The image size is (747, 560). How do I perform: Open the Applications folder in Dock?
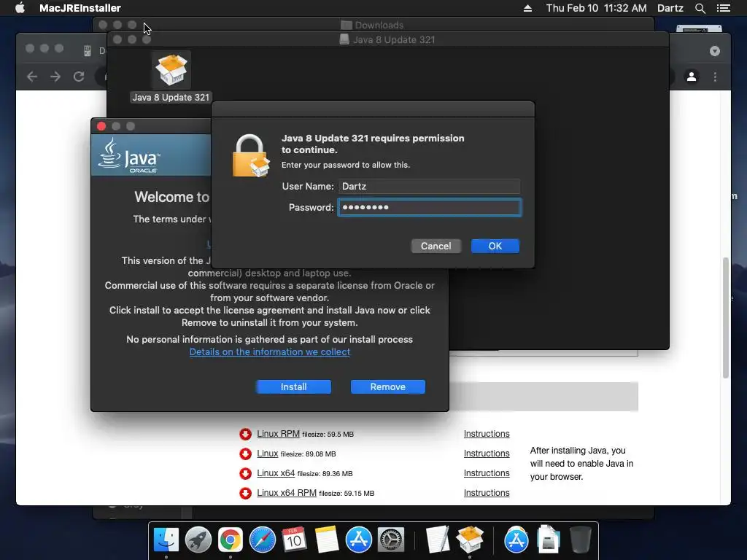(516, 540)
